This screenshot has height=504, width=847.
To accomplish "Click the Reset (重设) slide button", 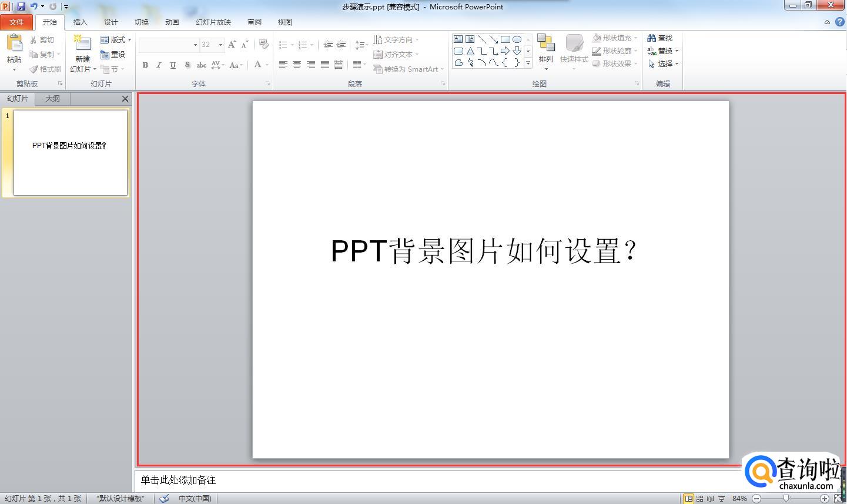I will (x=113, y=55).
